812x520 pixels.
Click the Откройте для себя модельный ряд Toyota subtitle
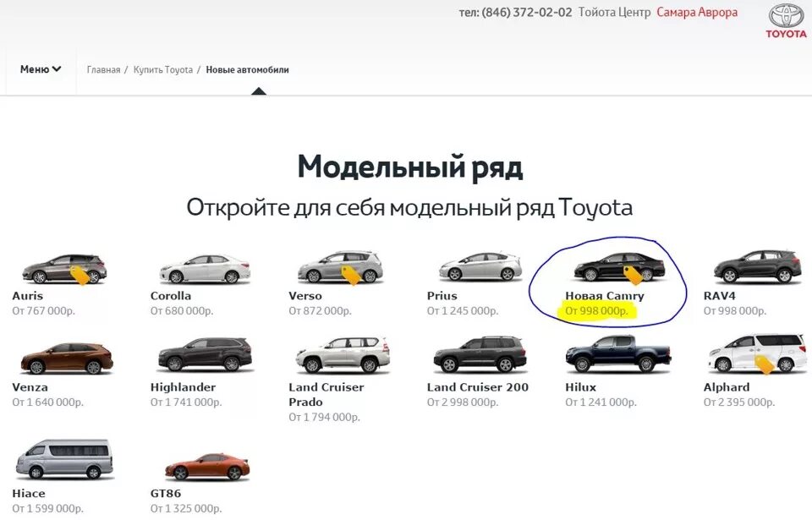409,208
